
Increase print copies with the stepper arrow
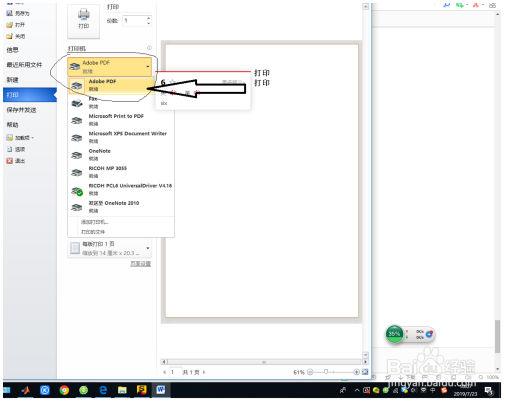click(x=148, y=18)
